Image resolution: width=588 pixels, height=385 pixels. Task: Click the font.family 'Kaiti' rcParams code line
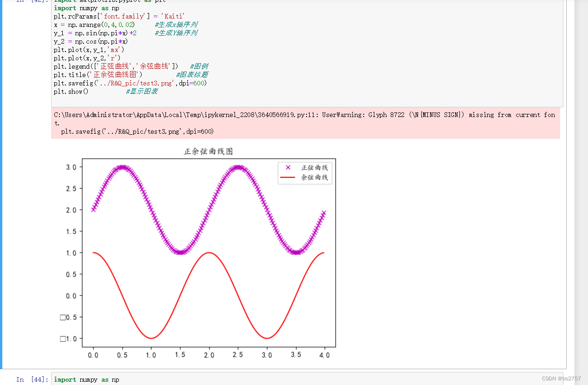[x=119, y=16]
